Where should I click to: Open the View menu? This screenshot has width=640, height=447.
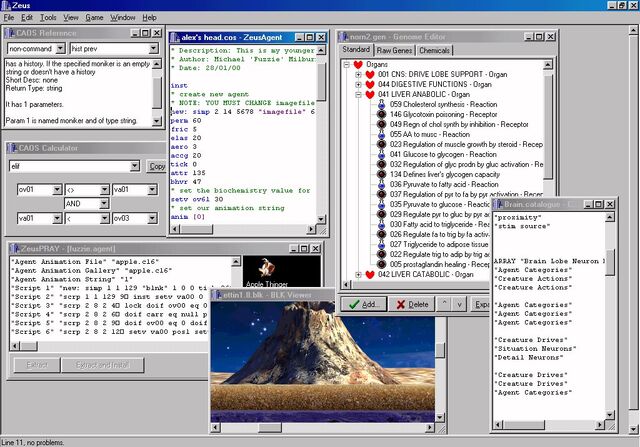coord(71,18)
